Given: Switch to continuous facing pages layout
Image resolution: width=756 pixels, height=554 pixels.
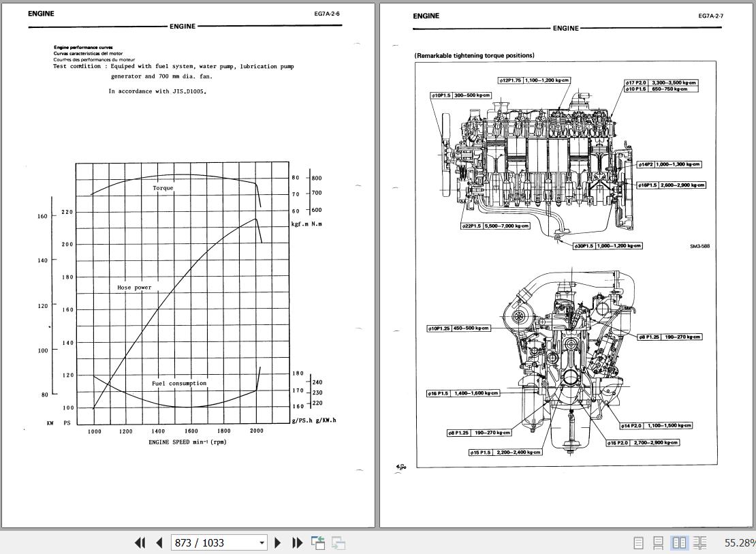Looking at the screenshot, I should (x=700, y=543).
